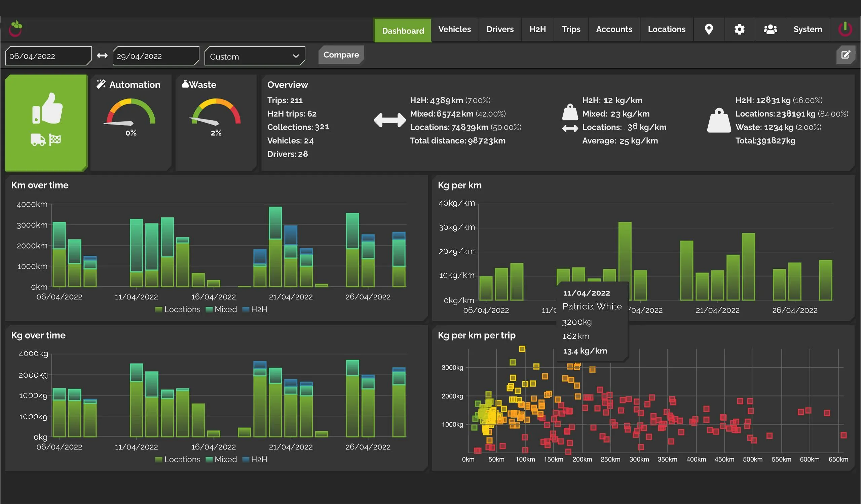Click the 'Total:391827kg' value

coord(765,140)
